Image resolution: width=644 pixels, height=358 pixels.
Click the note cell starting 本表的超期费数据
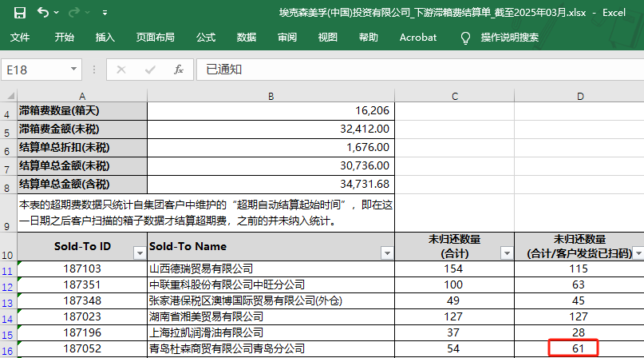click(206, 213)
